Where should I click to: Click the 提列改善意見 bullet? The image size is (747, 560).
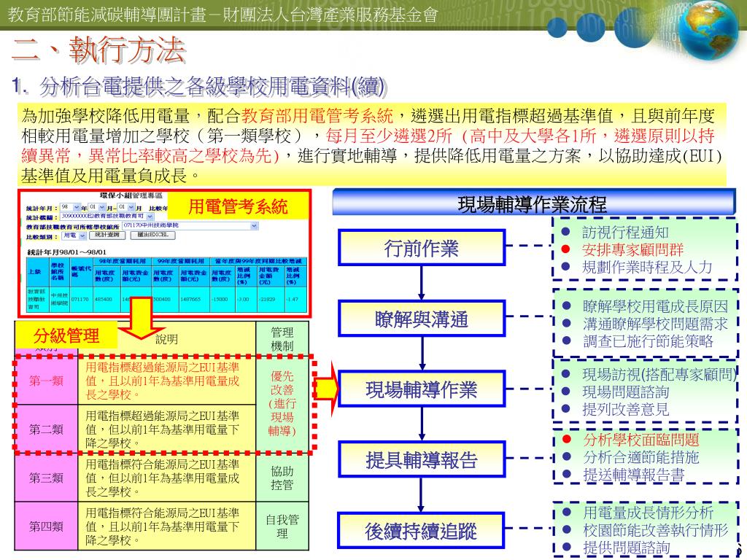(625, 409)
